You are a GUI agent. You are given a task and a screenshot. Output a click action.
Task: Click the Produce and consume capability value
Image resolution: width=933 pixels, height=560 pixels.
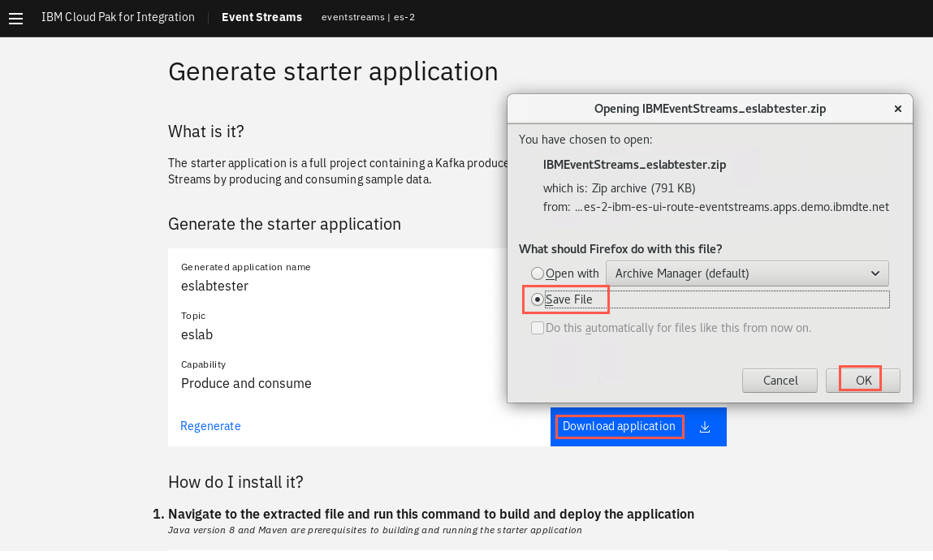[x=246, y=383]
